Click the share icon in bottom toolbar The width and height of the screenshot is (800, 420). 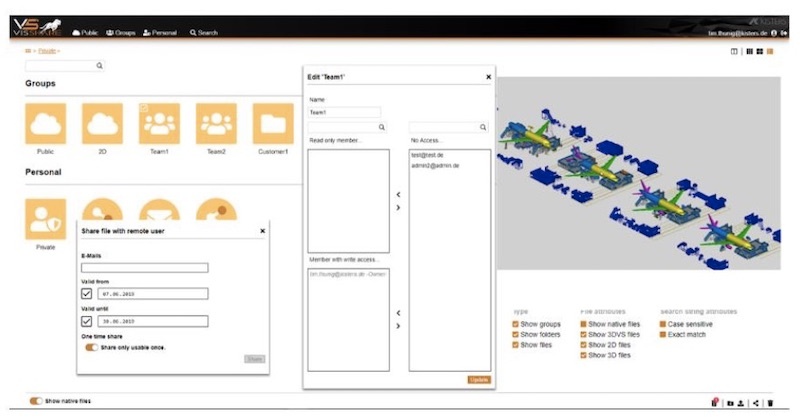tap(756, 402)
